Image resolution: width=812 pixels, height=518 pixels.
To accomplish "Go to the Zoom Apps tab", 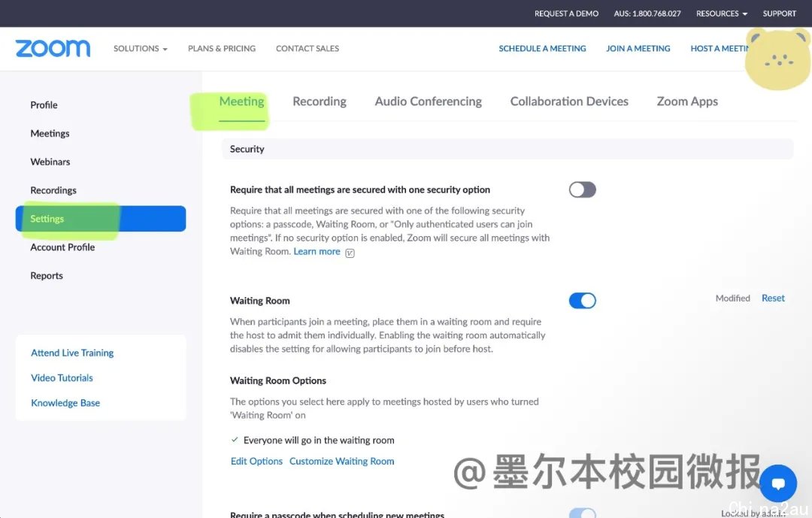I will coord(687,101).
